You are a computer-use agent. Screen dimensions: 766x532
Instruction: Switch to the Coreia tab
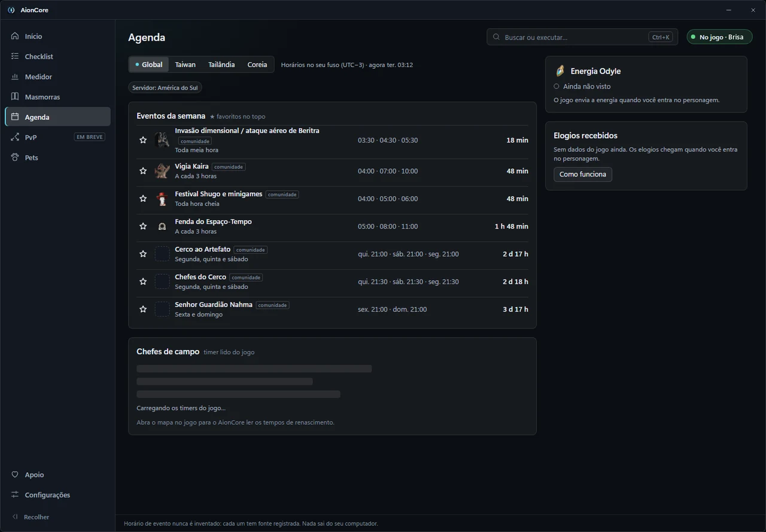(x=257, y=65)
